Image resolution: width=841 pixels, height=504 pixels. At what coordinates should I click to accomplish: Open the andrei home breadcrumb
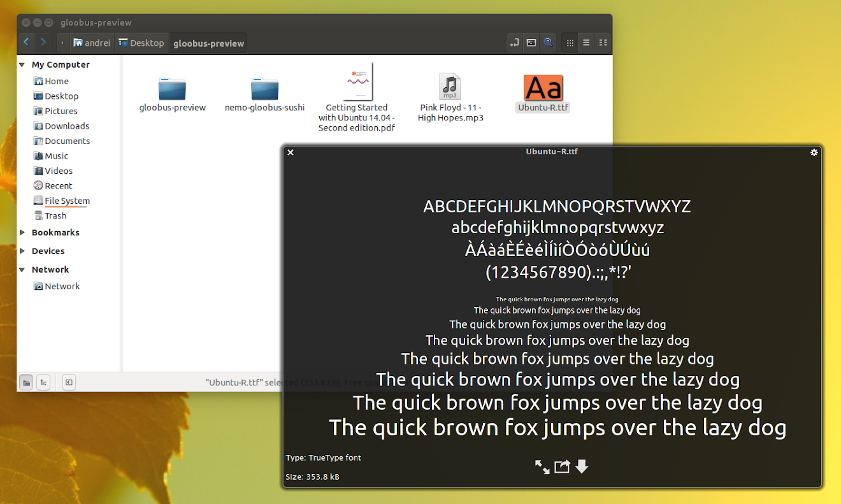(x=92, y=43)
